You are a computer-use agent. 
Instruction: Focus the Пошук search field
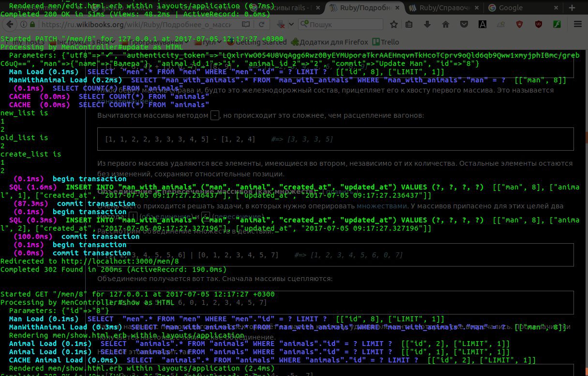point(344,24)
